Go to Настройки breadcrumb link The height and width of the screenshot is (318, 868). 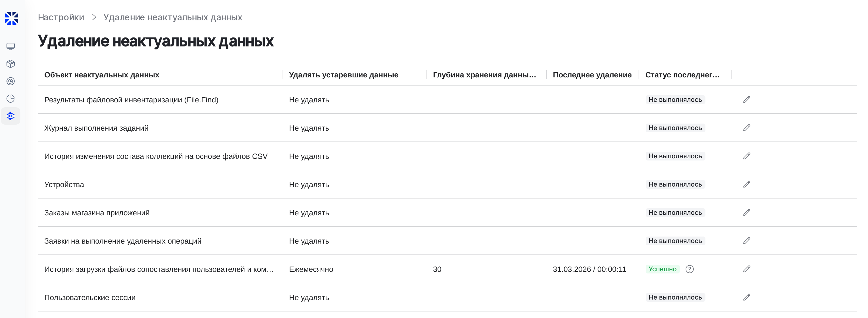pos(61,17)
